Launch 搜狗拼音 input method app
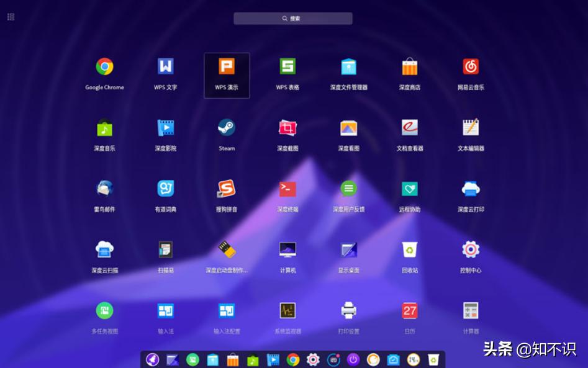The height and width of the screenshot is (368, 588). (x=227, y=189)
